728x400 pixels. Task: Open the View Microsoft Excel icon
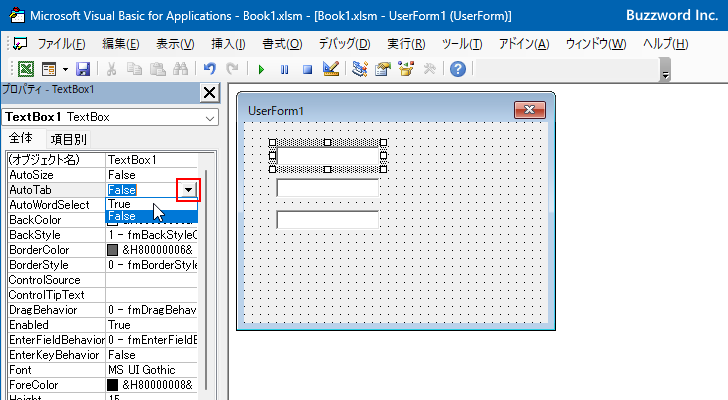pyautogui.click(x=26, y=69)
